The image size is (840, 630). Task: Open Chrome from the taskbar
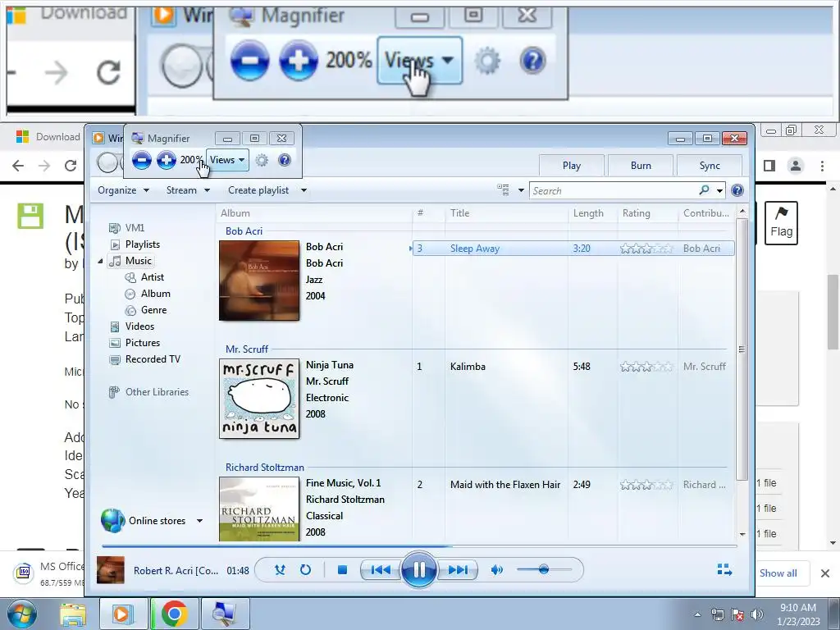pos(175,614)
